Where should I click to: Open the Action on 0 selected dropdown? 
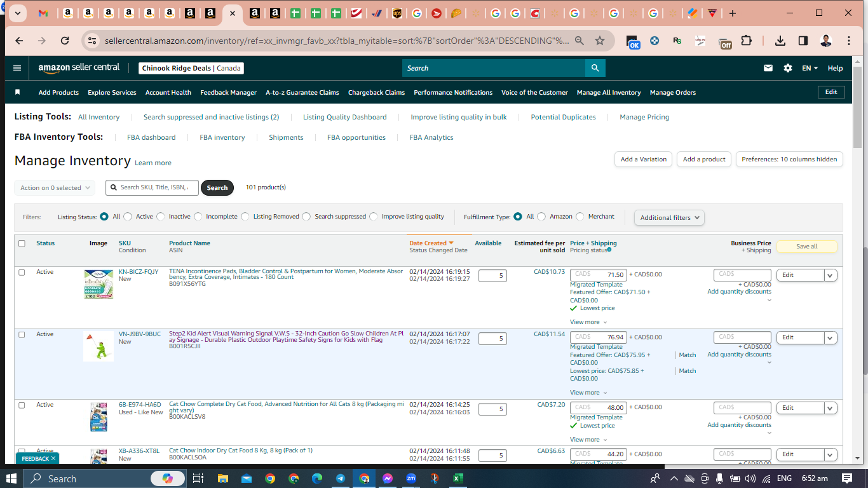click(x=55, y=187)
